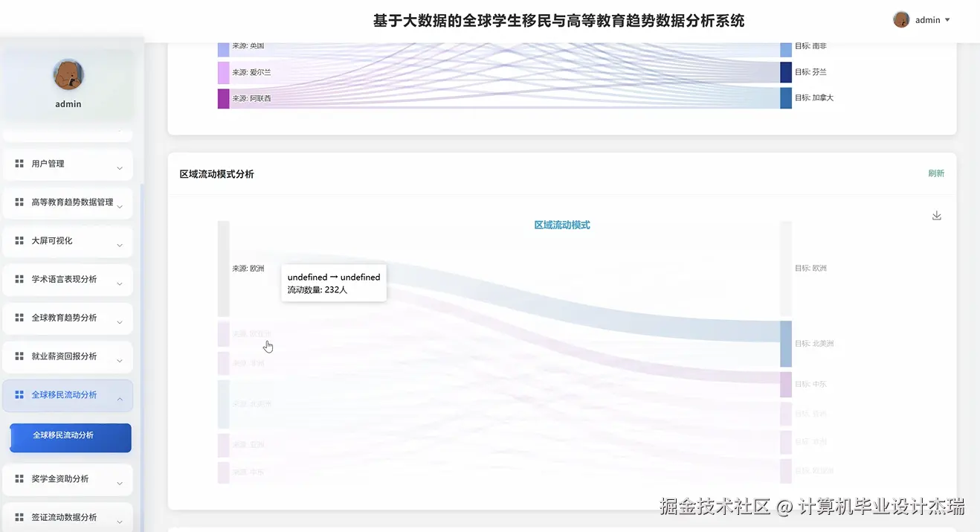Screen dimensions: 980x532
Task: Click the blue grid icon of 全球移民流动分析
Action: coord(19,395)
